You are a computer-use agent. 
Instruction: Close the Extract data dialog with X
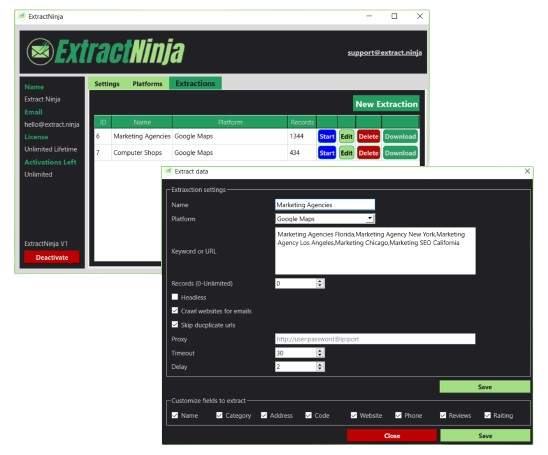[x=527, y=171]
